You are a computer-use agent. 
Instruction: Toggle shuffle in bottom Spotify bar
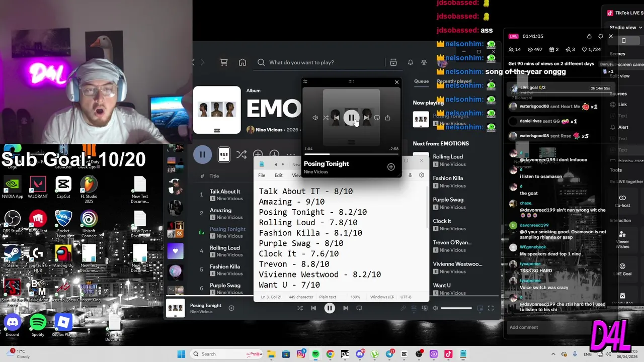point(300,308)
